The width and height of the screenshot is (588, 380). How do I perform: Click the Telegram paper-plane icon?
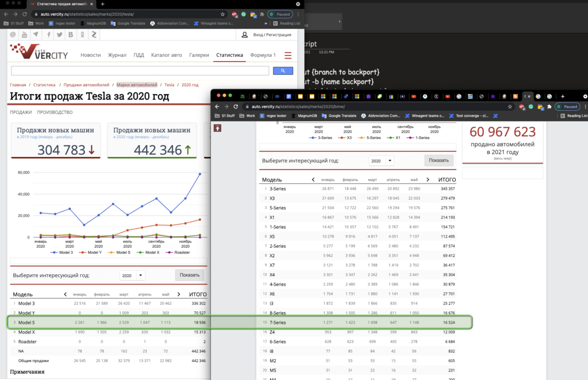click(x=36, y=34)
